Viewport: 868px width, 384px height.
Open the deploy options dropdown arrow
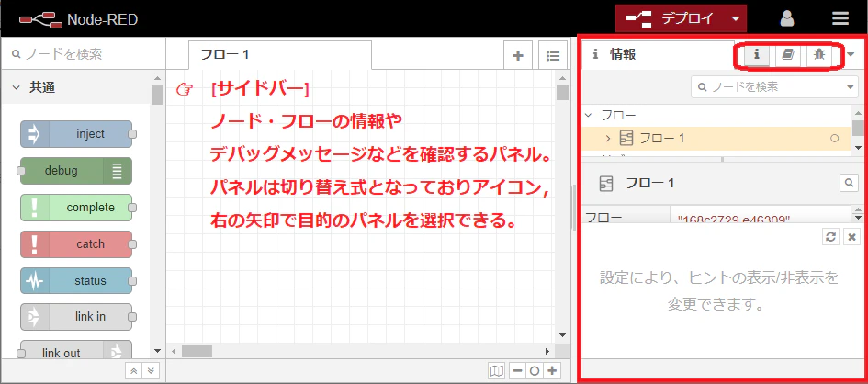(735, 18)
